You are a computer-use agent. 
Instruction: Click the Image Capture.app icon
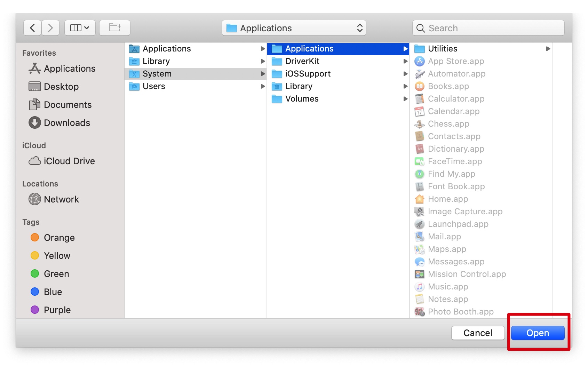420,212
